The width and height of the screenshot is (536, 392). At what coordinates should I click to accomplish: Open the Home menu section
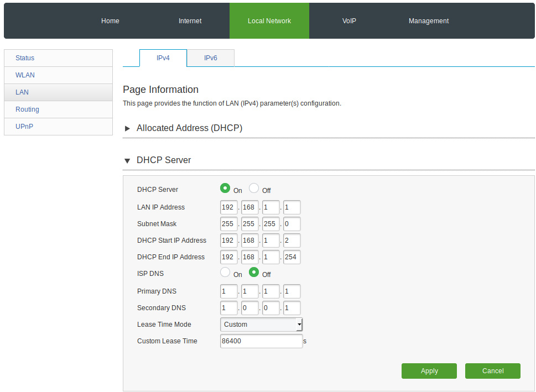coord(110,20)
